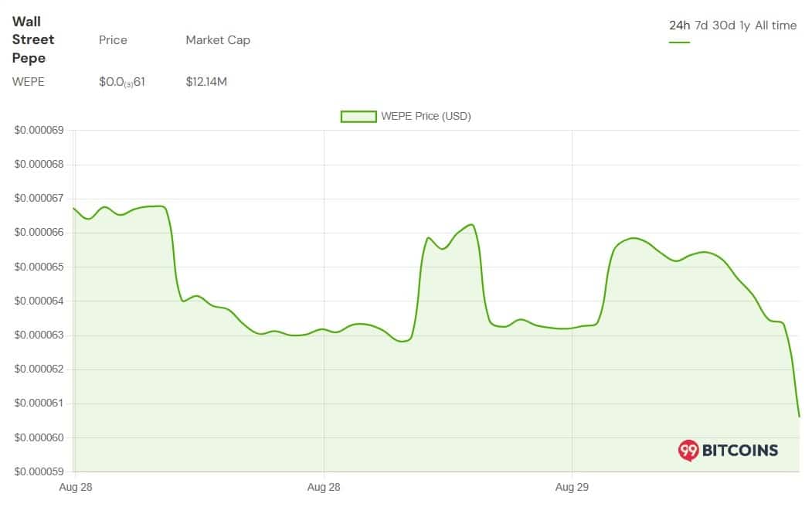Show the 1y price history
The width and height of the screenshot is (812, 507).
click(745, 26)
